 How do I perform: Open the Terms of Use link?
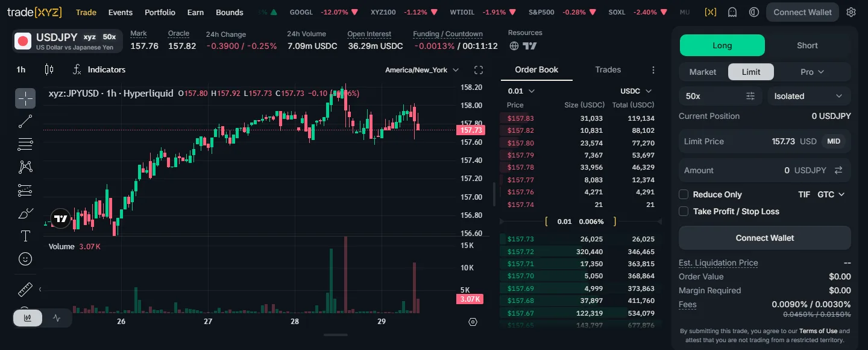[x=818, y=331]
